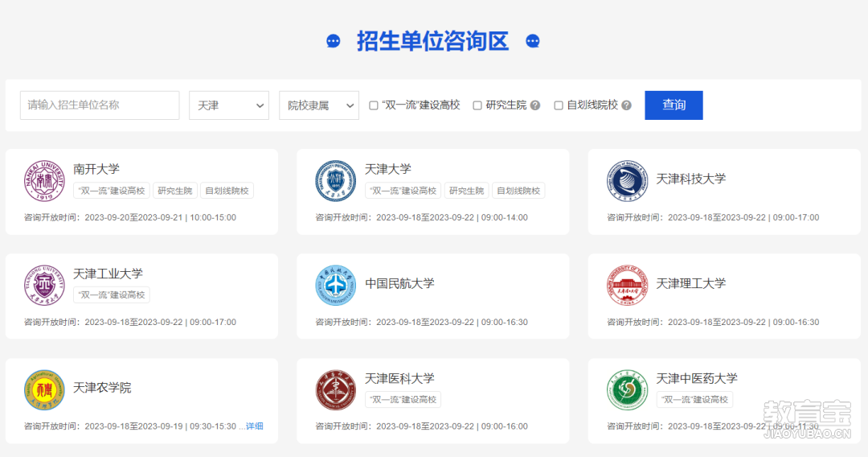Check the 研究生院 filter checkbox

[477, 105]
